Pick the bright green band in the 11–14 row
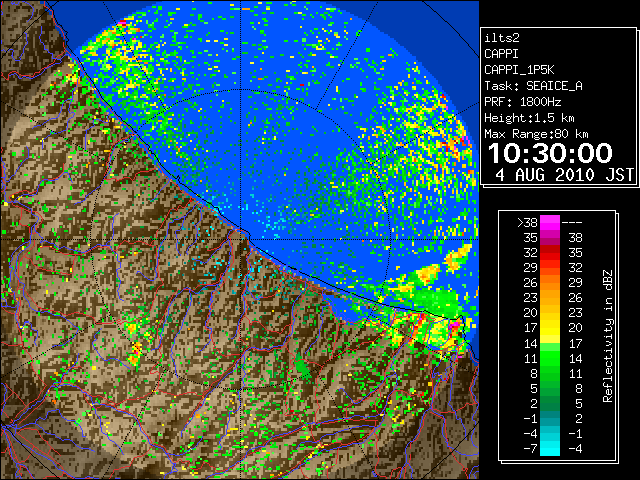 (x=550, y=358)
